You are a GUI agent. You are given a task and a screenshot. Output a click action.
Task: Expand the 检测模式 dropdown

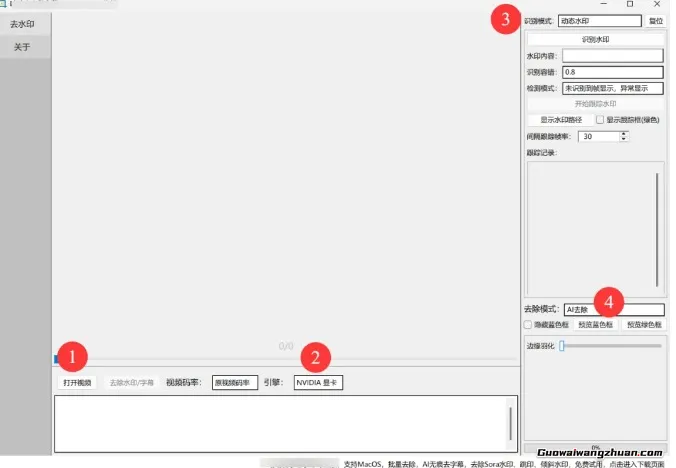(x=612, y=88)
